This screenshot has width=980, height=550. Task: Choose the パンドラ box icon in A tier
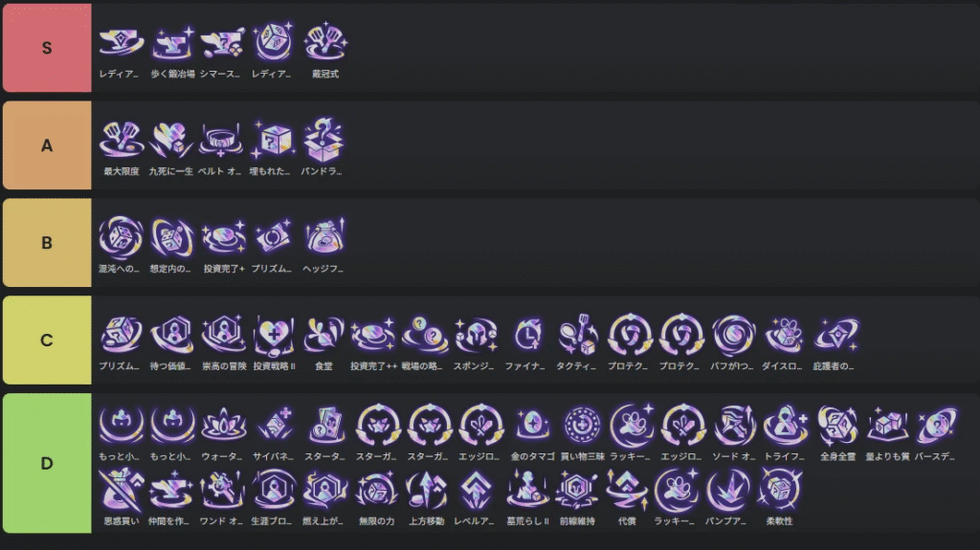click(323, 140)
